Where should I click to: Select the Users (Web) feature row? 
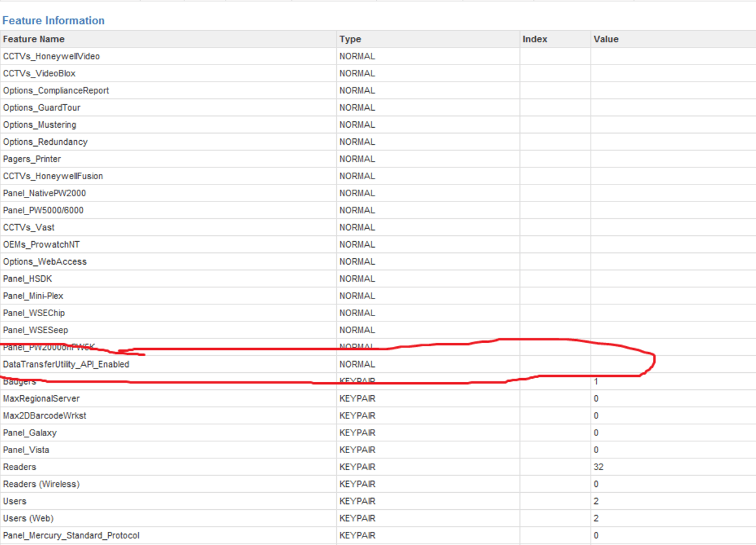[28, 518]
